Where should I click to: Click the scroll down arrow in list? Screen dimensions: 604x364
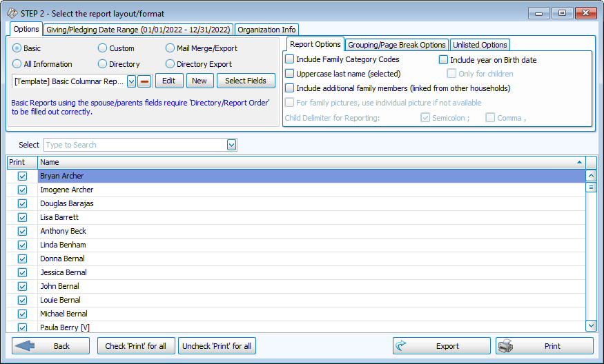[591, 325]
